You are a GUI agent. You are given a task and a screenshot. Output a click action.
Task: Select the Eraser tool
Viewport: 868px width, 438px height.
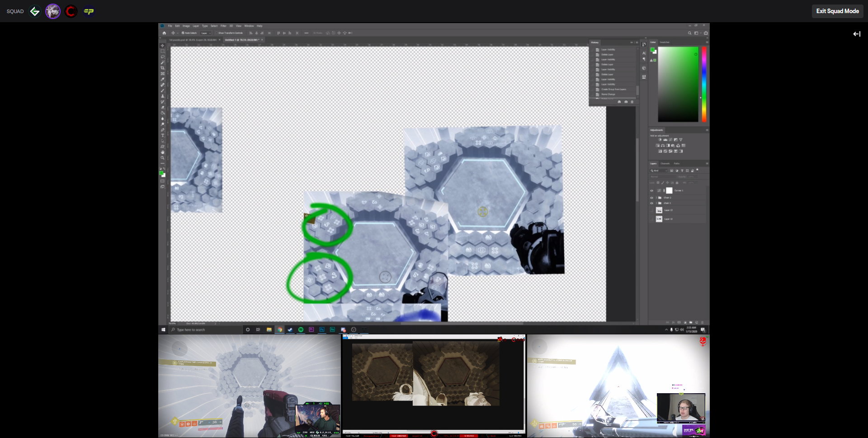click(162, 107)
